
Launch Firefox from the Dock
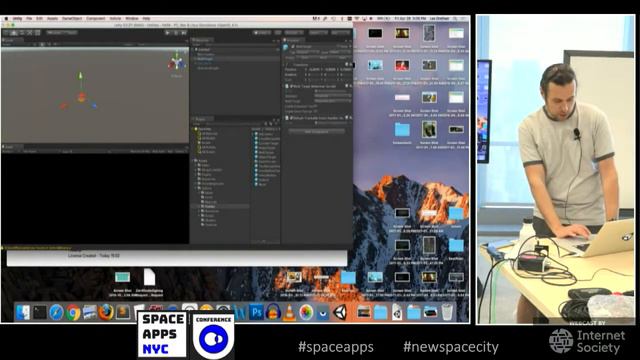tap(106, 313)
